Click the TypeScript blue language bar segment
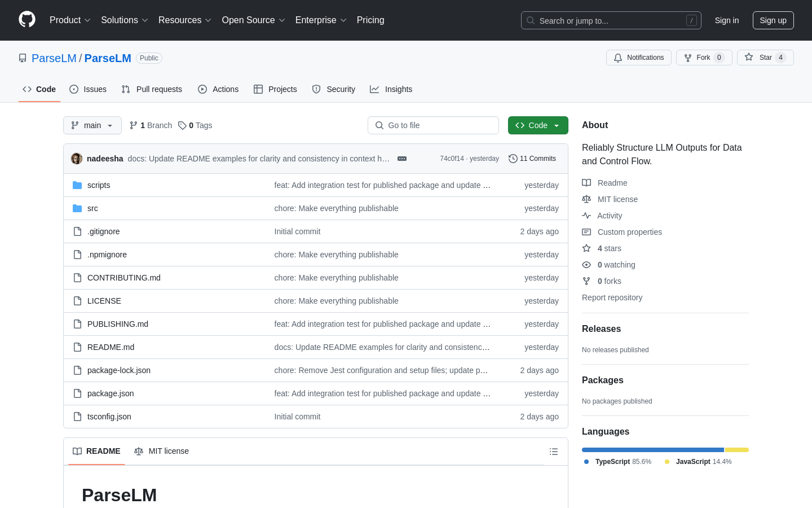Screen dimensions: 812x508 653,450
